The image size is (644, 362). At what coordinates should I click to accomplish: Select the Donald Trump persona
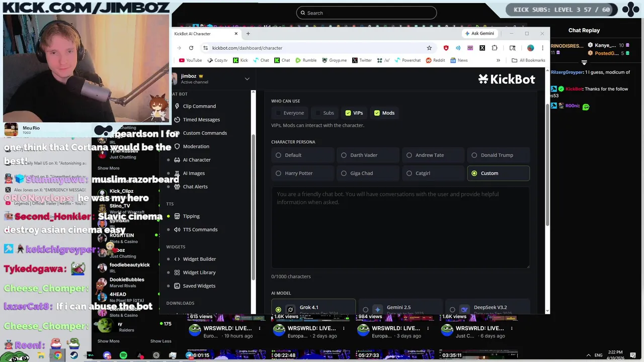pos(498,155)
